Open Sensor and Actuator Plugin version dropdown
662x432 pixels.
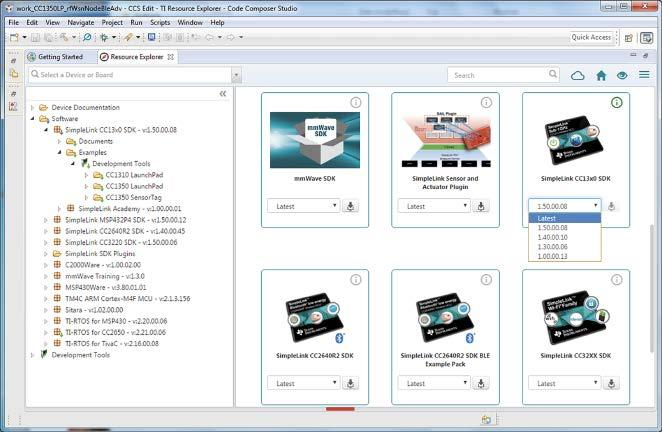pyautogui.click(x=434, y=206)
